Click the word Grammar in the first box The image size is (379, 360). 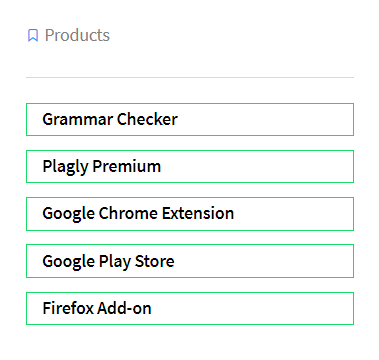pyautogui.click(x=78, y=119)
